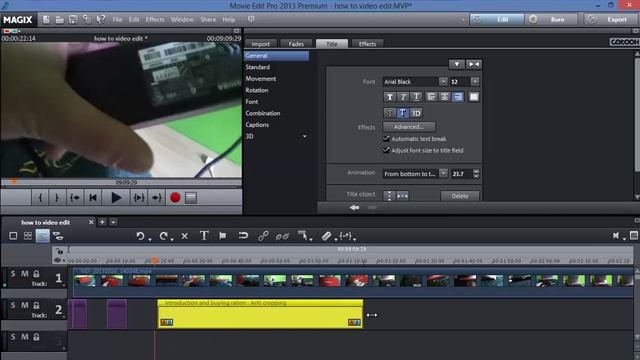Screen dimensions: 640x360
Task: Click the down-arrow button above Font settings
Action: click(x=457, y=64)
